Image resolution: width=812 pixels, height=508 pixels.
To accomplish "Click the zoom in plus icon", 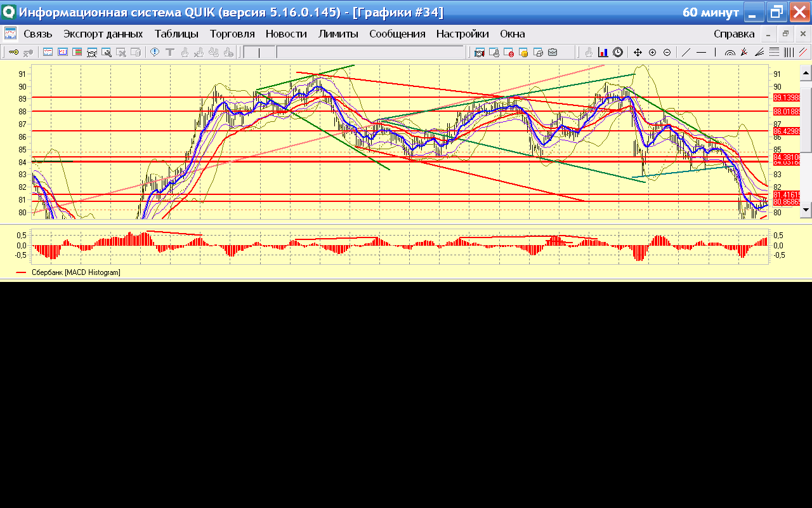I will tap(652, 52).
